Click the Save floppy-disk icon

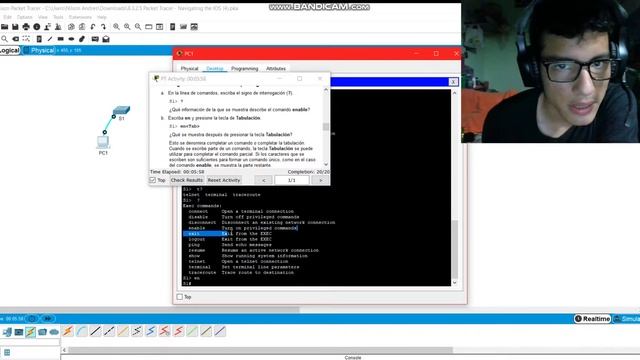(x=15, y=27)
